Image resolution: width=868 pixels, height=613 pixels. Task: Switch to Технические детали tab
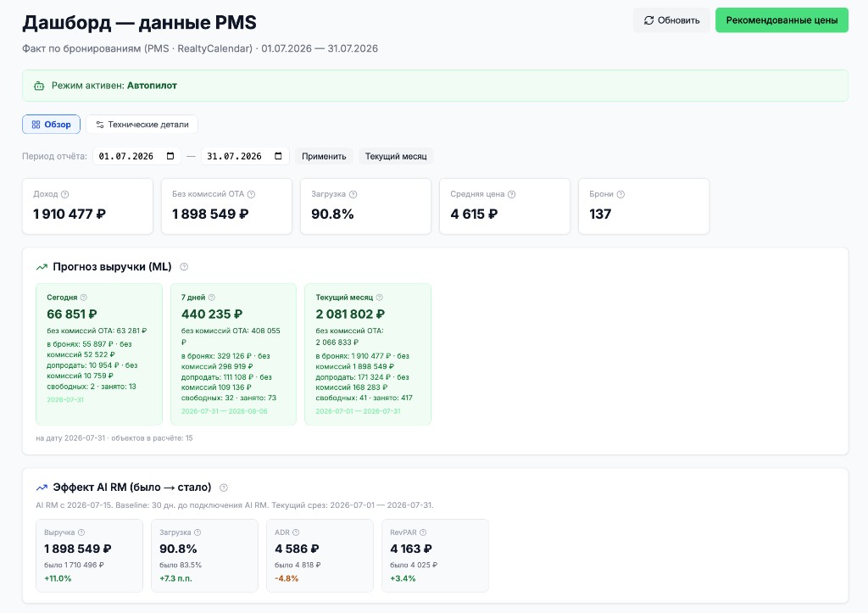coord(142,125)
